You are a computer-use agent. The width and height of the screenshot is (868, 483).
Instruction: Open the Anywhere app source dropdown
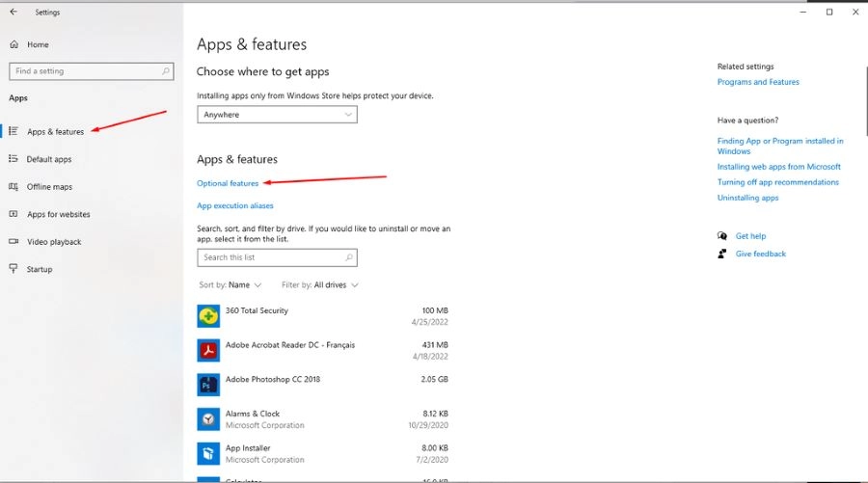(277, 115)
